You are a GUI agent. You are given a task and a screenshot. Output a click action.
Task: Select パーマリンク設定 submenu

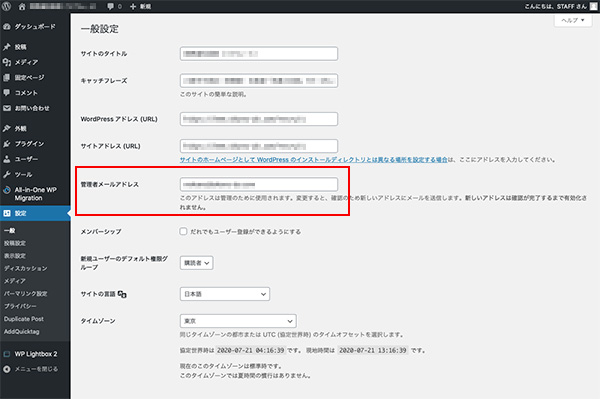(x=26, y=294)
